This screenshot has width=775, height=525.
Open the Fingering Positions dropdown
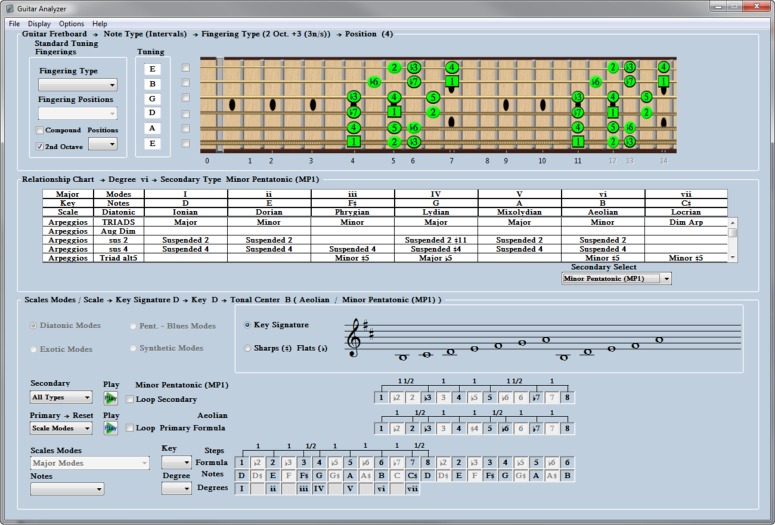click(78, 114)
